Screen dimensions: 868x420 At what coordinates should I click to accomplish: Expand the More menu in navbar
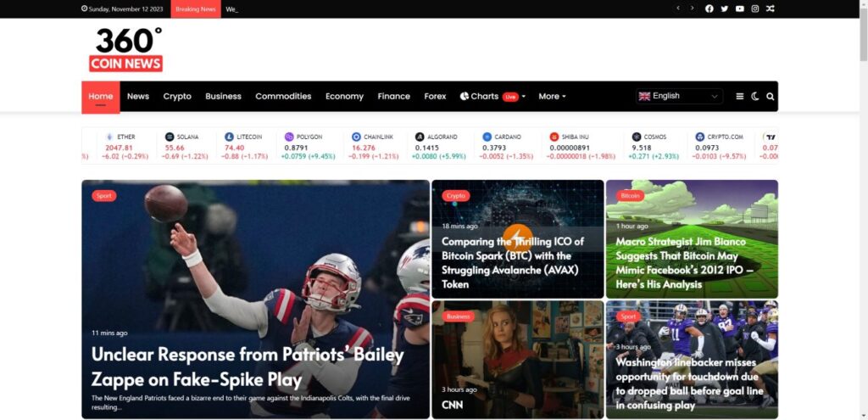coord(552,97)
